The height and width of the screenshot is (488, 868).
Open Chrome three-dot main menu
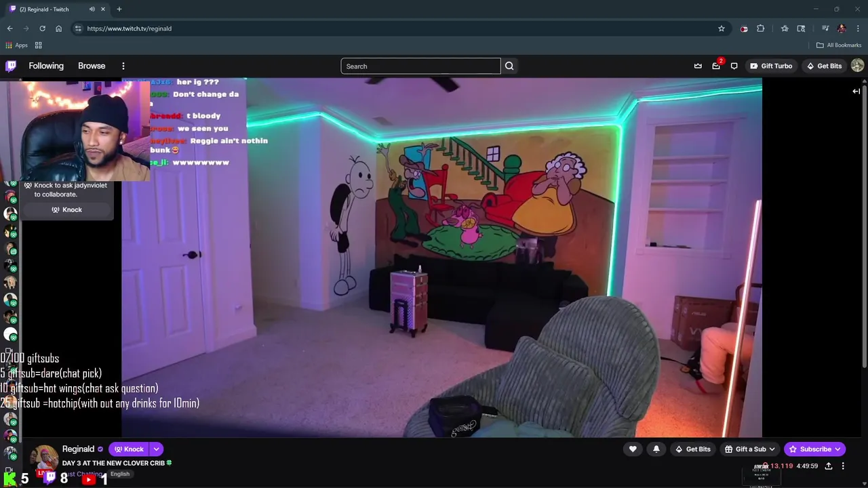point(858,28)
